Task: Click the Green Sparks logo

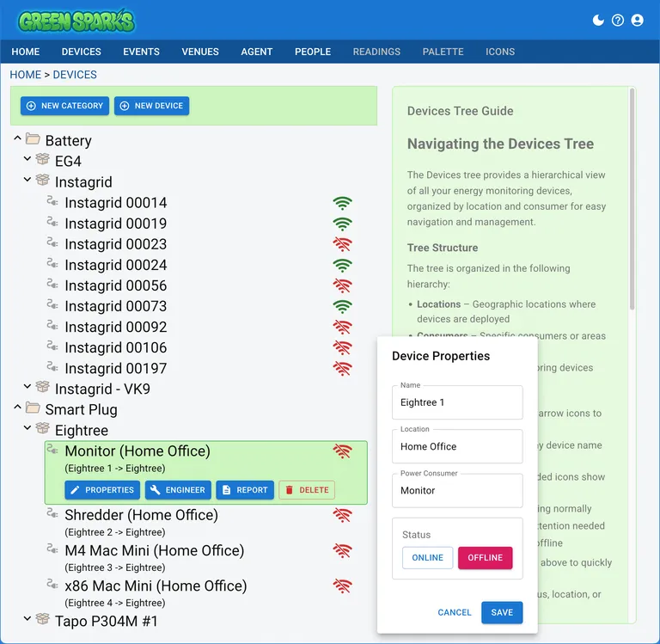Action: (x=77, y=21)
